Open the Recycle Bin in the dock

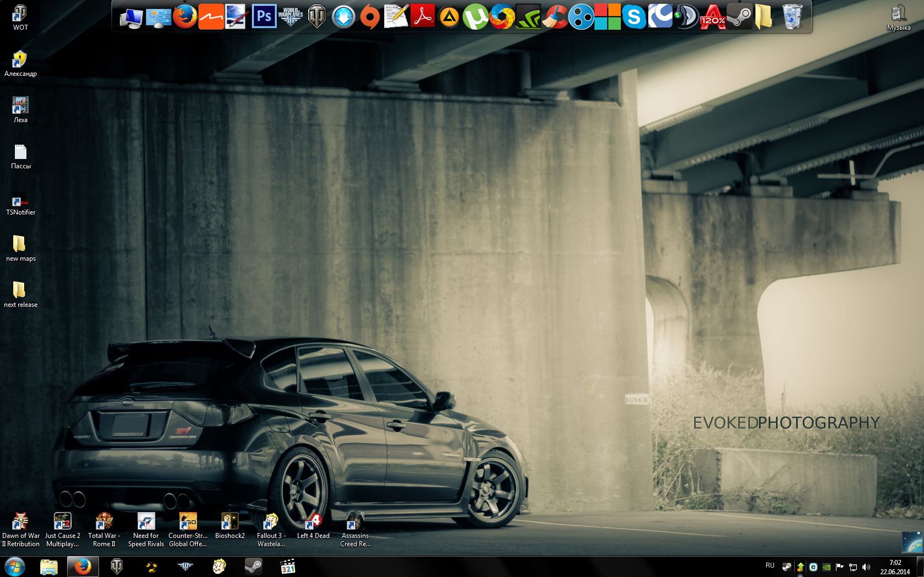[792, 17]
